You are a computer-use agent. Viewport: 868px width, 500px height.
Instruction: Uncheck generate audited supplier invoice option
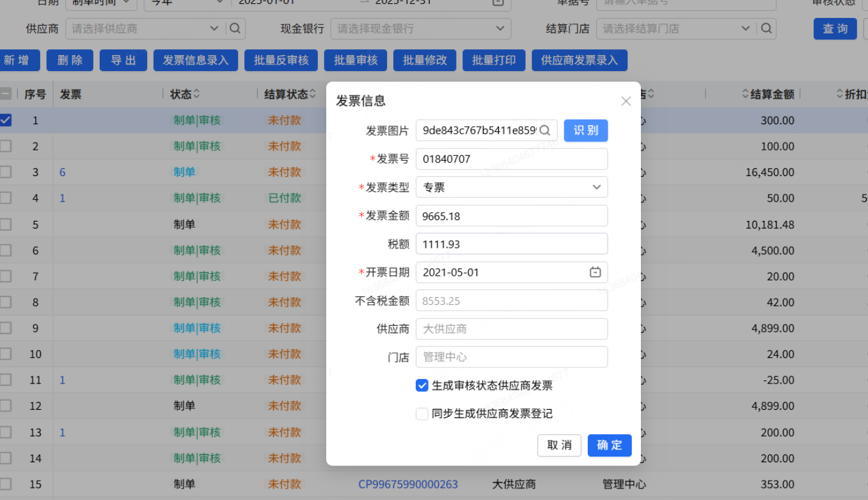(x=422, y=385)
